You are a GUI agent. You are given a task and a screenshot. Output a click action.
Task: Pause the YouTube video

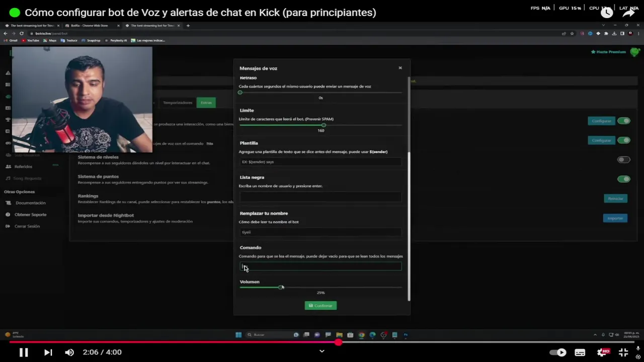[24, 352]
